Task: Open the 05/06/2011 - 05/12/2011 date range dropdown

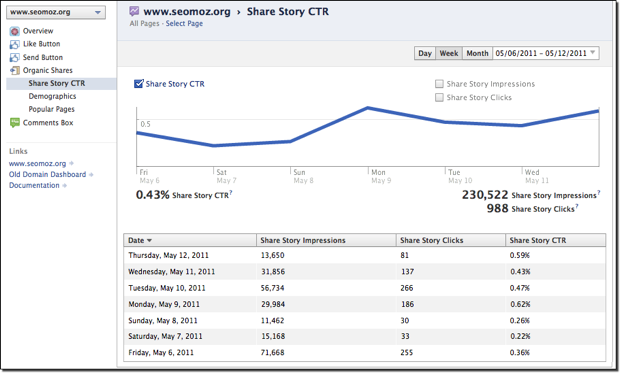Action: pyautogui.click(x=546, y=53)
